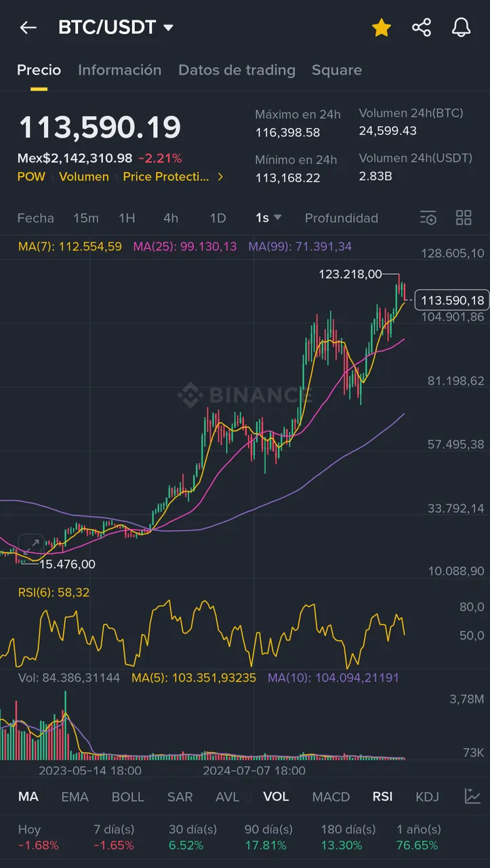Tap the Volumen tag link
Screen dimensions: 490x868
[x=84, y=176]
